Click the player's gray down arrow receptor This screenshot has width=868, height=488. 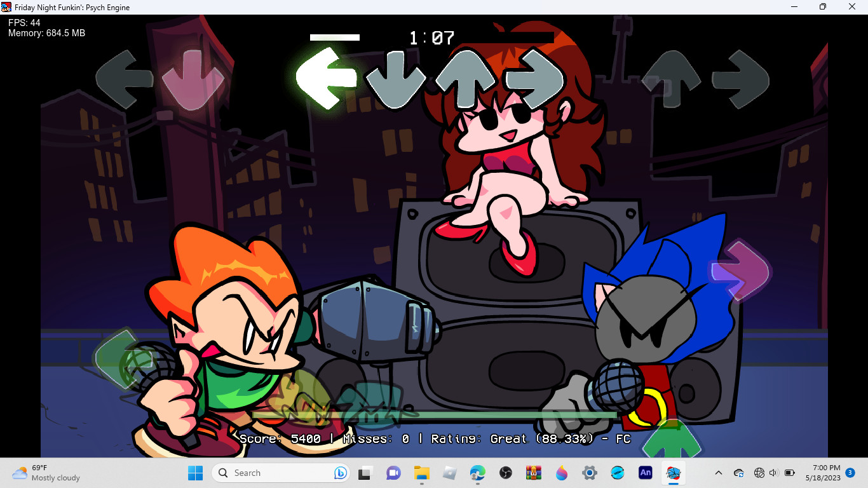395,79
